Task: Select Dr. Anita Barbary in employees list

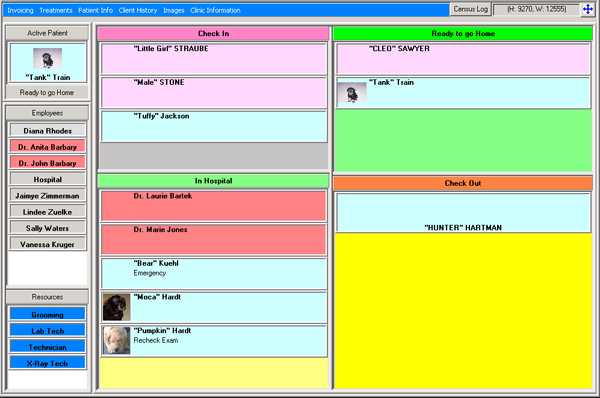Action: coord(47,147)
